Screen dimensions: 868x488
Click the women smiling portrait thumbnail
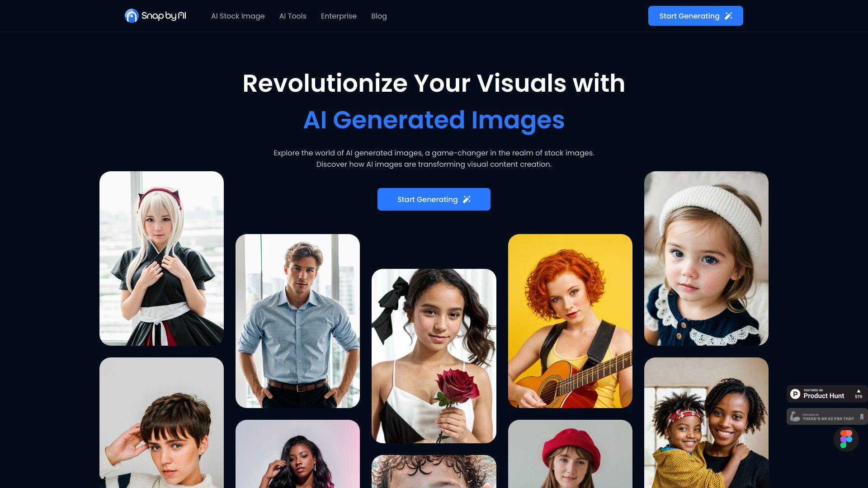pyautogui.click(x=706, y=423)
